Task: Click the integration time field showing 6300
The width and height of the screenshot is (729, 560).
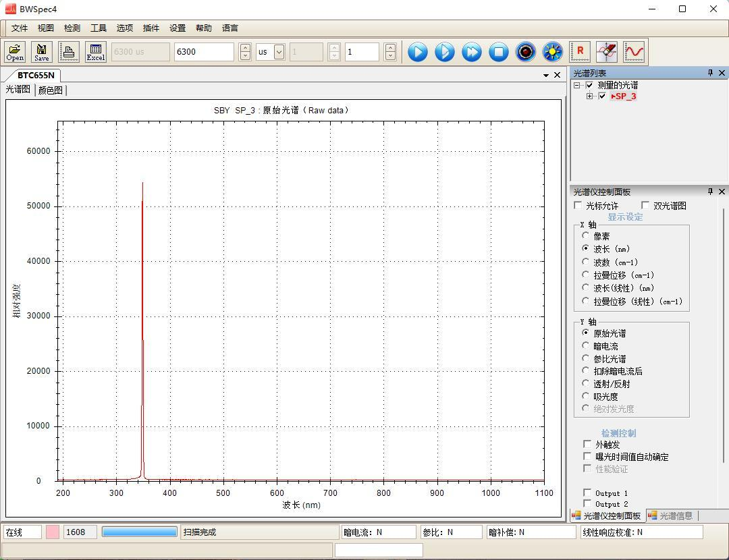Action: point(203,52)
